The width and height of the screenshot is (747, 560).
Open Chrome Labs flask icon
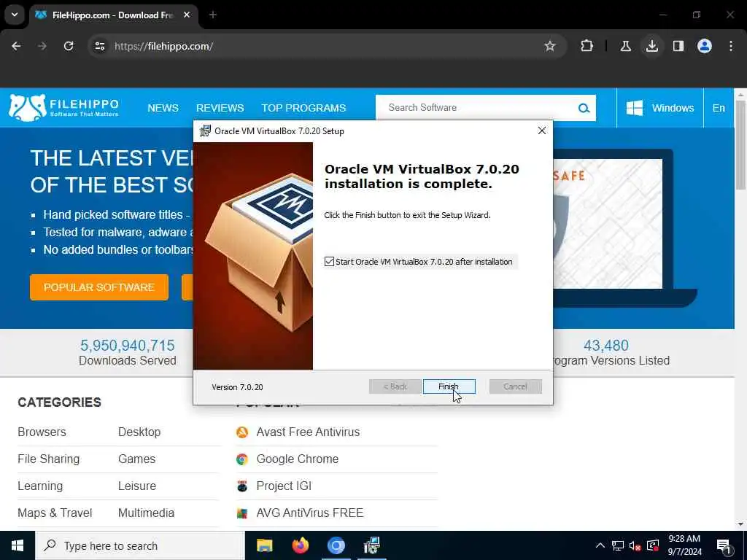tap(625, 46)
